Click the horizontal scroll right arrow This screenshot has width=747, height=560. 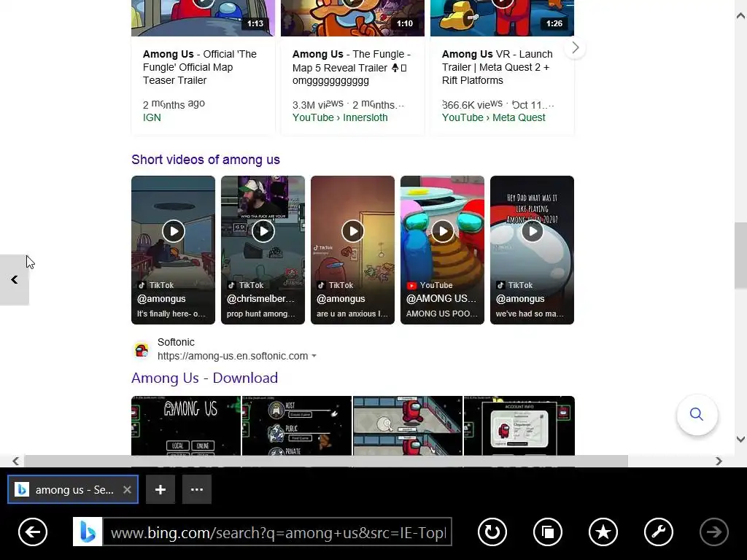tap(719, 461)
